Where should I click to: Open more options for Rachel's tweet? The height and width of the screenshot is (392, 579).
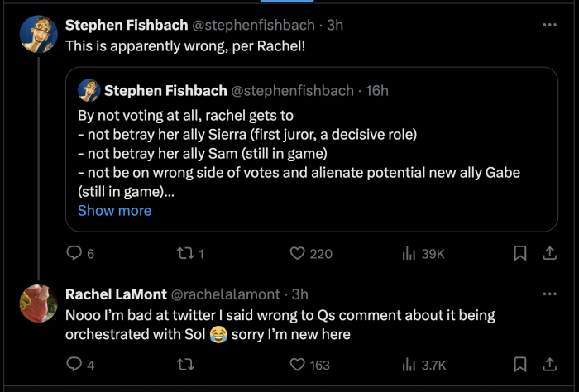coord(549,294)
